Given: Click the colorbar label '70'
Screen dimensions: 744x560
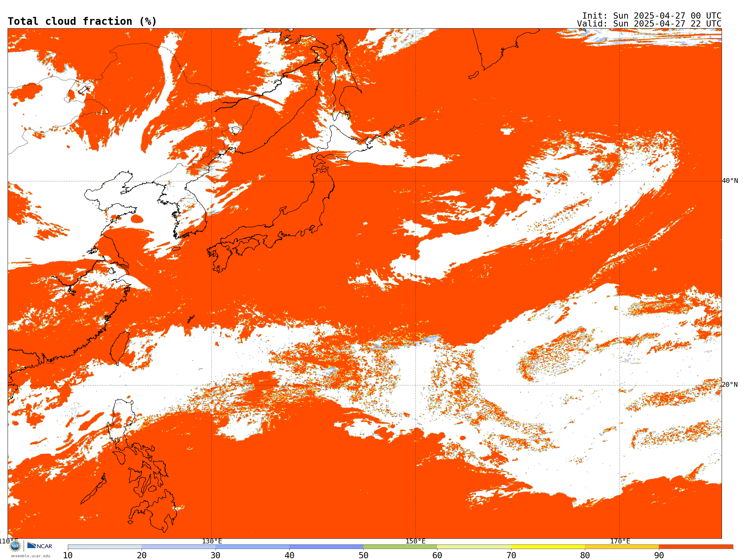Looking at the screenshot, I should click(511, 555).
